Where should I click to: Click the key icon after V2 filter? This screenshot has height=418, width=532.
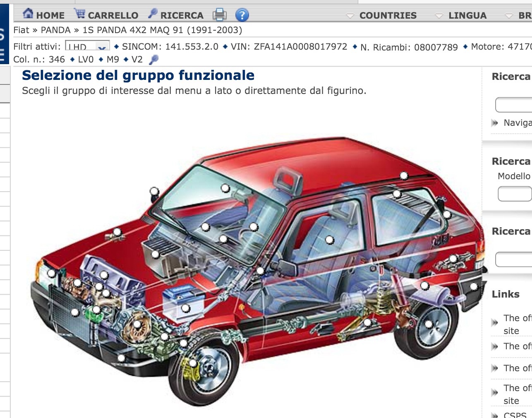click(x=153, y=60)
